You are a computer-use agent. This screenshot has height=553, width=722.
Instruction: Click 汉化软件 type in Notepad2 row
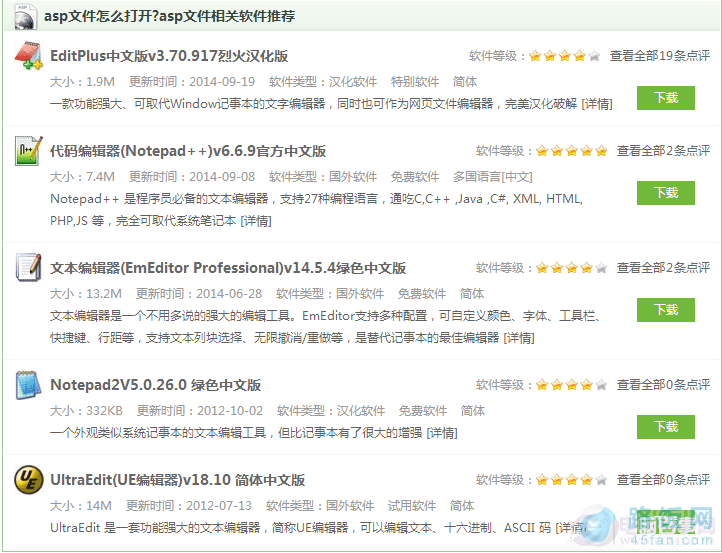click(x=361, y=410)
